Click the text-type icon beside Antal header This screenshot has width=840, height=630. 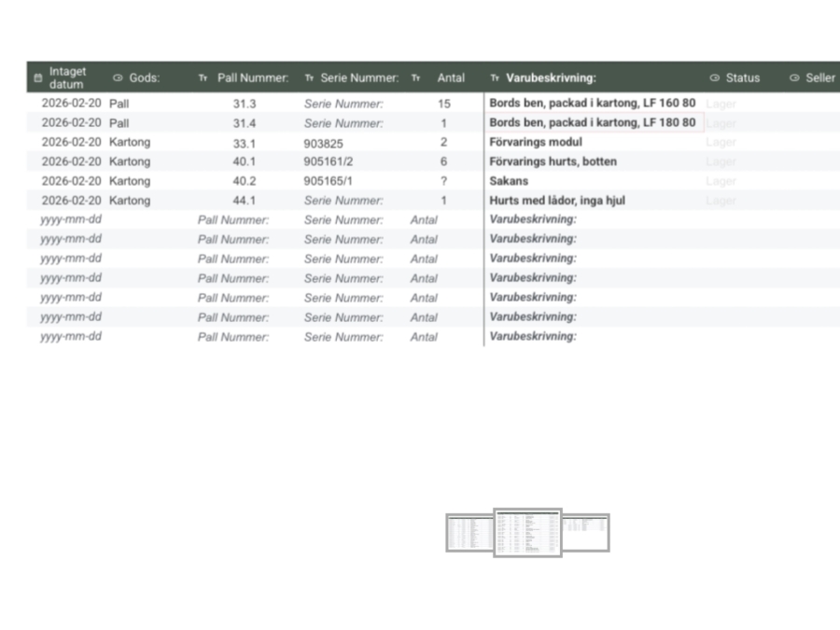[x=416, y=78]
